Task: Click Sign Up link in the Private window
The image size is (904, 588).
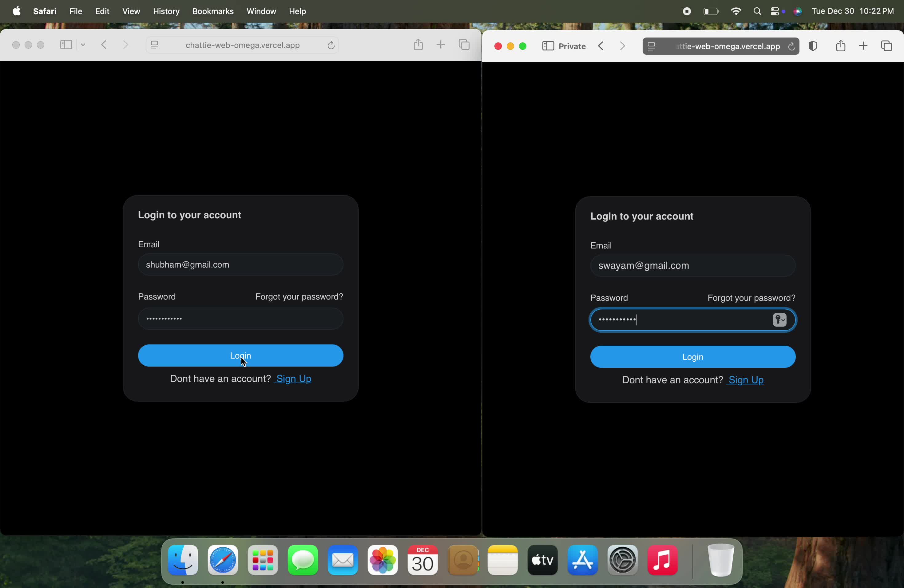Action: (x=746, y=380)
